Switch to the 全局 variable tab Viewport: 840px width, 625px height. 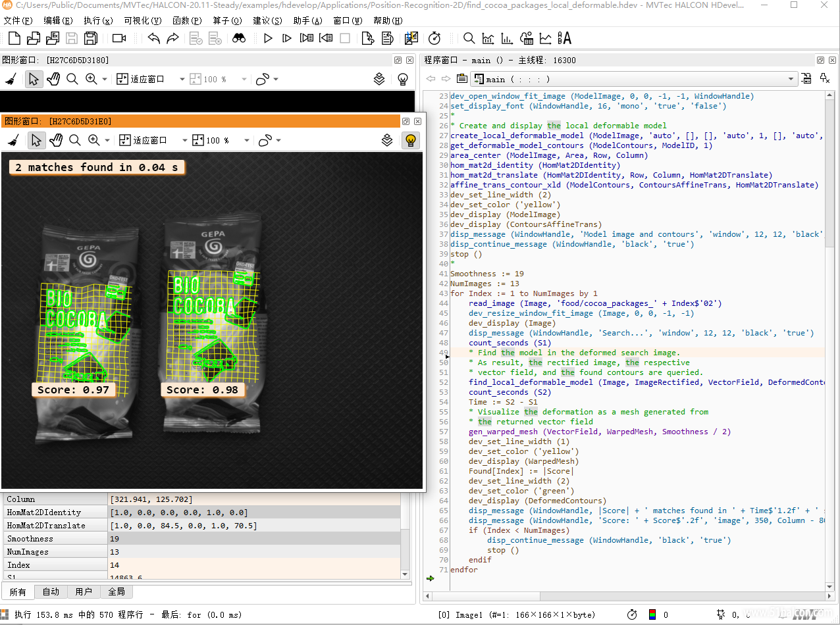tap(117, 591)
